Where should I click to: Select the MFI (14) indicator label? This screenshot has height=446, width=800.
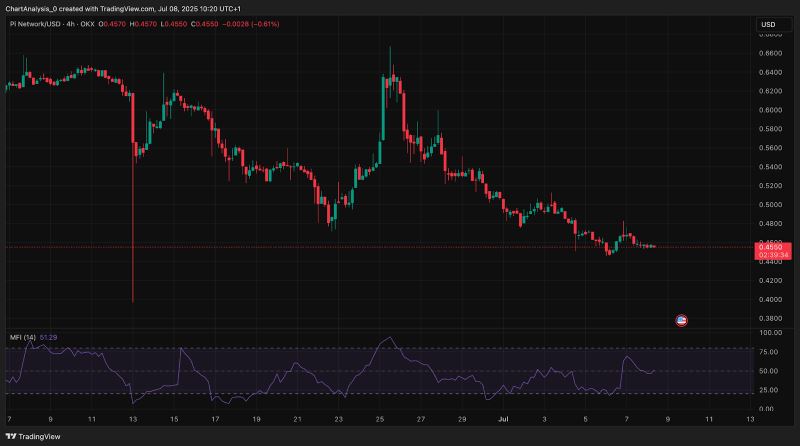point(23,338)
